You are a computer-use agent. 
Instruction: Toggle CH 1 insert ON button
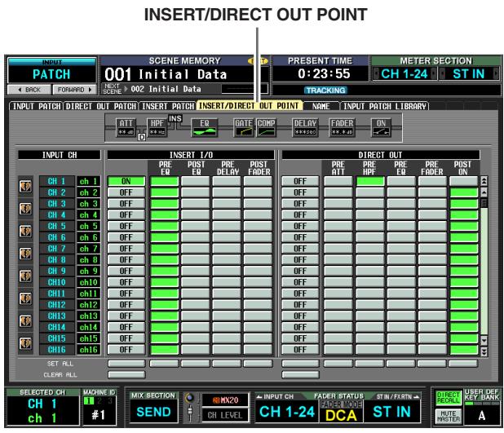126,181
